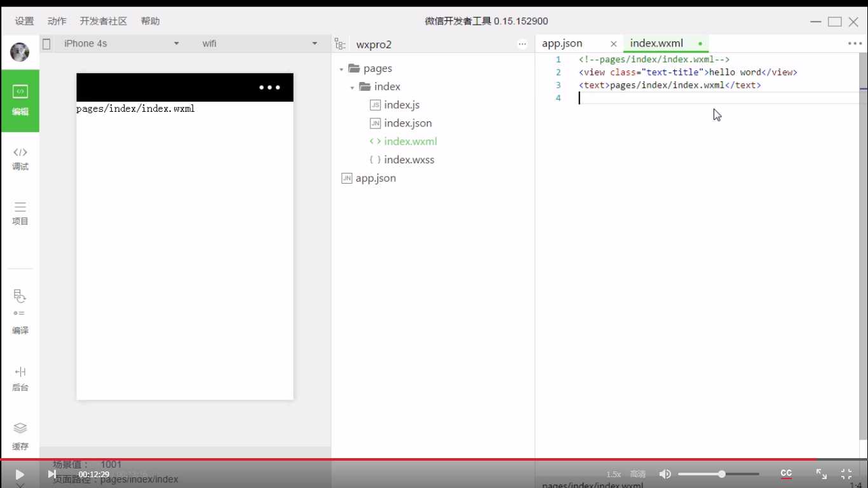The width and height of the screenshot is (868, 488).
Task: Collapse the pages folder arrow
Action: 341,69
